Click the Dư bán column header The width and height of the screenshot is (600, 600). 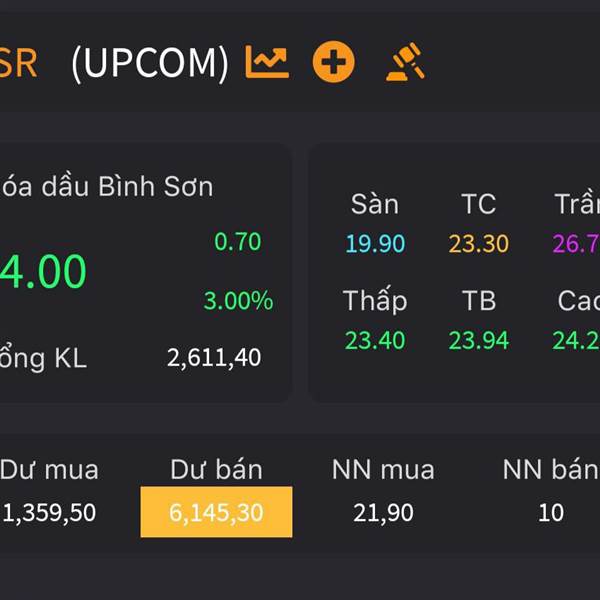pos(217,470)
